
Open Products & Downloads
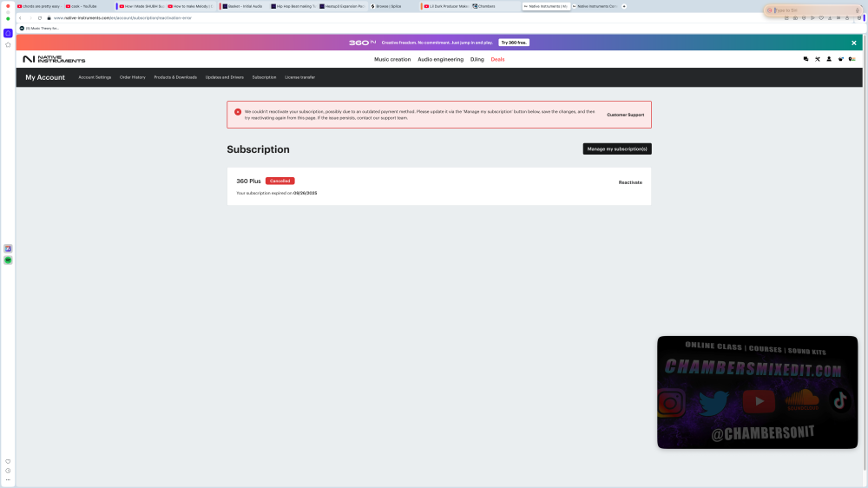(175, 77)
